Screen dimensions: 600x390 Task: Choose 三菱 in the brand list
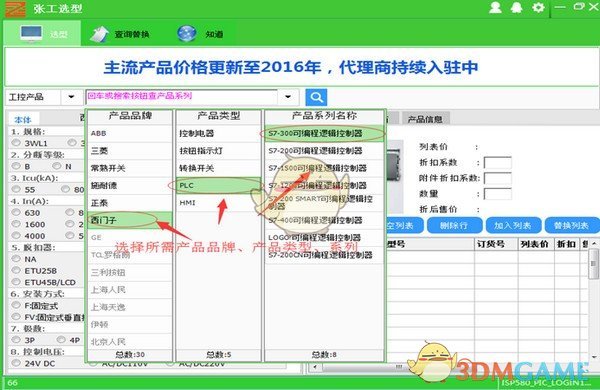pos(130,151)
